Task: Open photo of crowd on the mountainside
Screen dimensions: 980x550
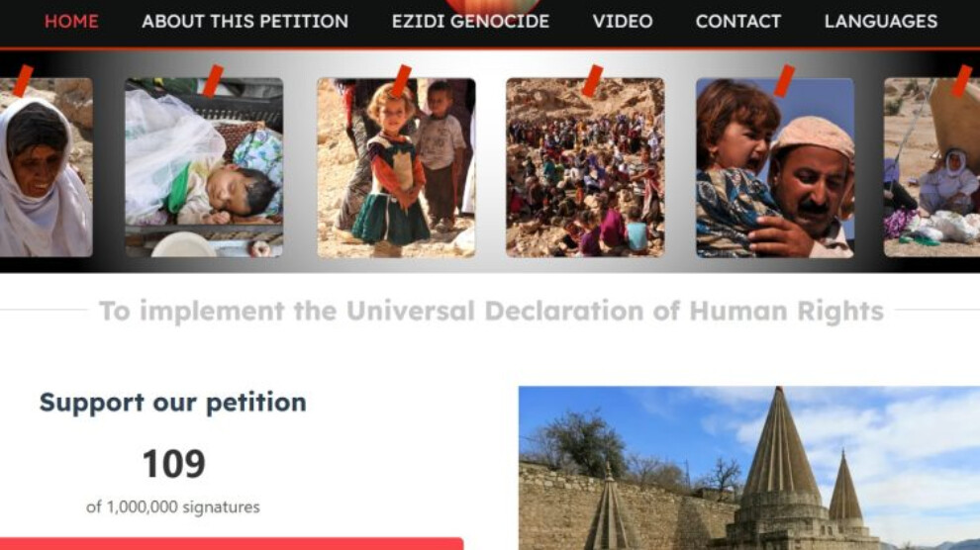Action: tap(585, 167)
